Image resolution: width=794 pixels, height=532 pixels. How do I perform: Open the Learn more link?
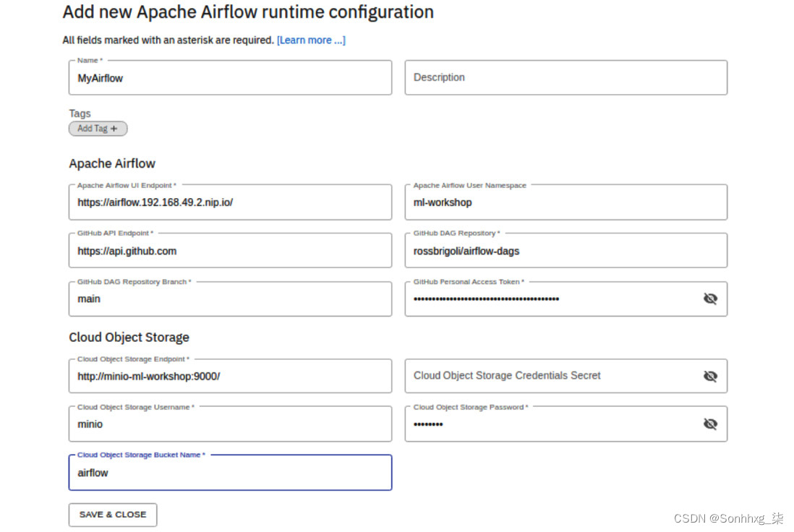pyautogui.click(x=311, y=40)
